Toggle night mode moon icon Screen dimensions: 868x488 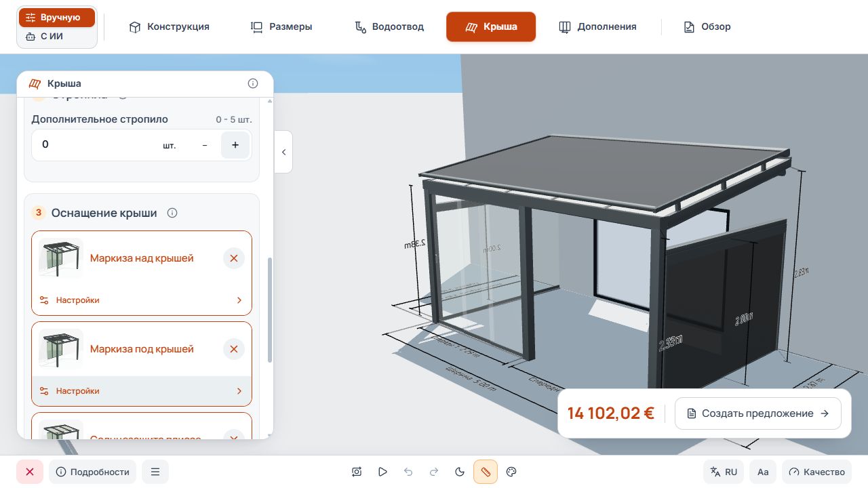pyautogui.click(x=460, y=472)
